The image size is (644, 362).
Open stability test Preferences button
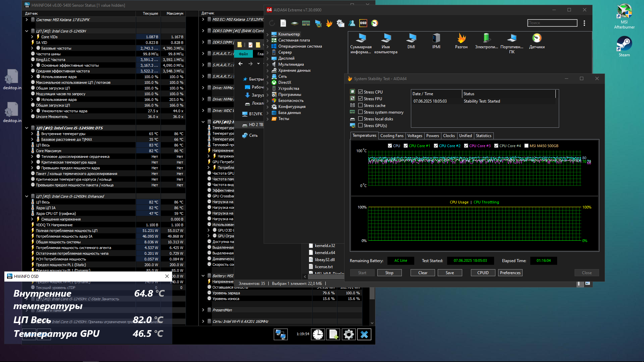pos(510,273)
